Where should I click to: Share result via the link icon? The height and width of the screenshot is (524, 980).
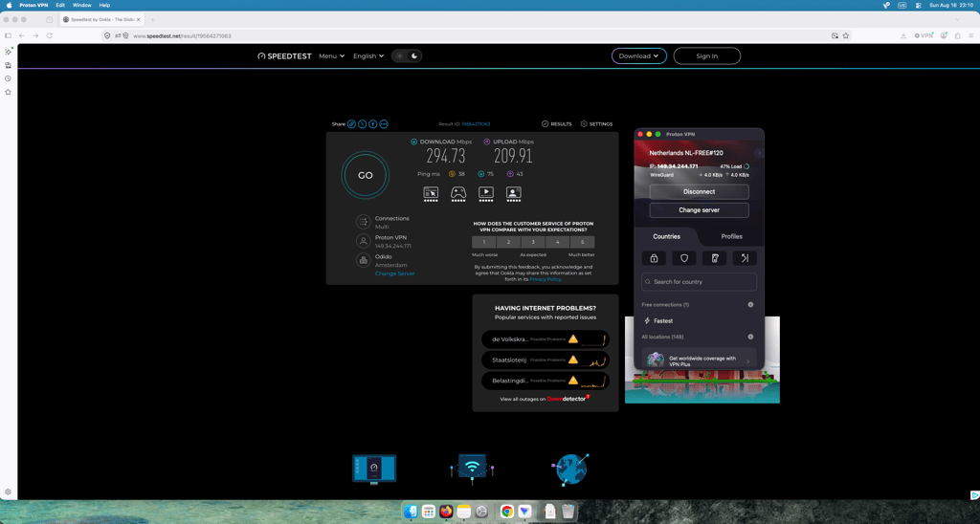(352, 124)
